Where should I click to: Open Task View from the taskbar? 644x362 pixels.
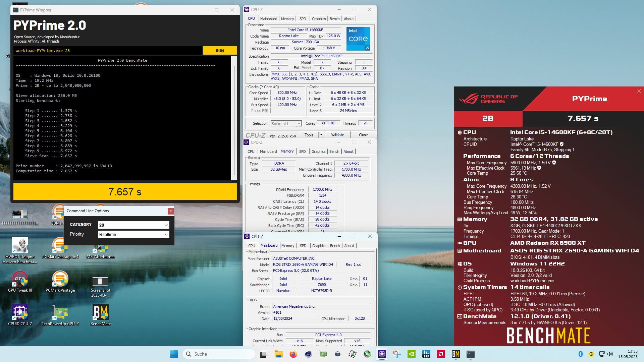click(263, 354)
